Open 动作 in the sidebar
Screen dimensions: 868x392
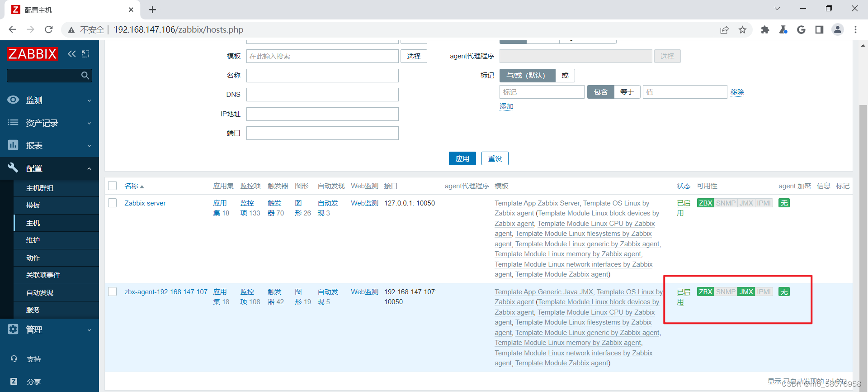56,258
